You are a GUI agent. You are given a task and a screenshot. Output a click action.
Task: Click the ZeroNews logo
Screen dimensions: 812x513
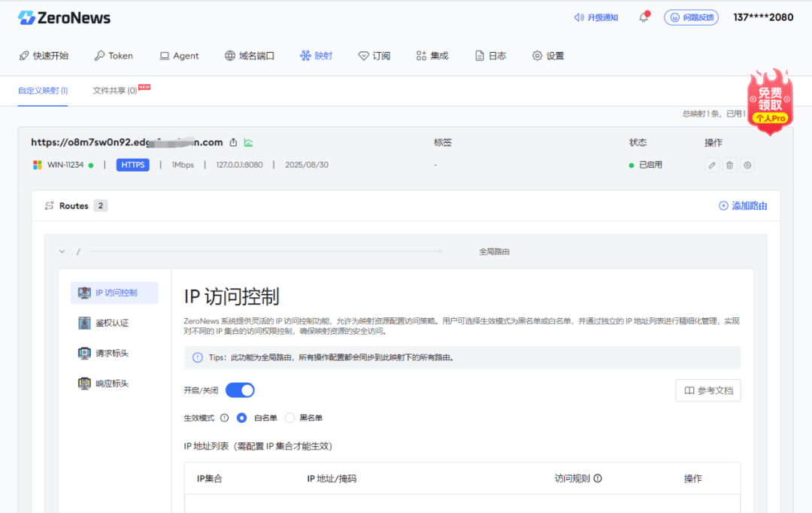tap(64, 17)
